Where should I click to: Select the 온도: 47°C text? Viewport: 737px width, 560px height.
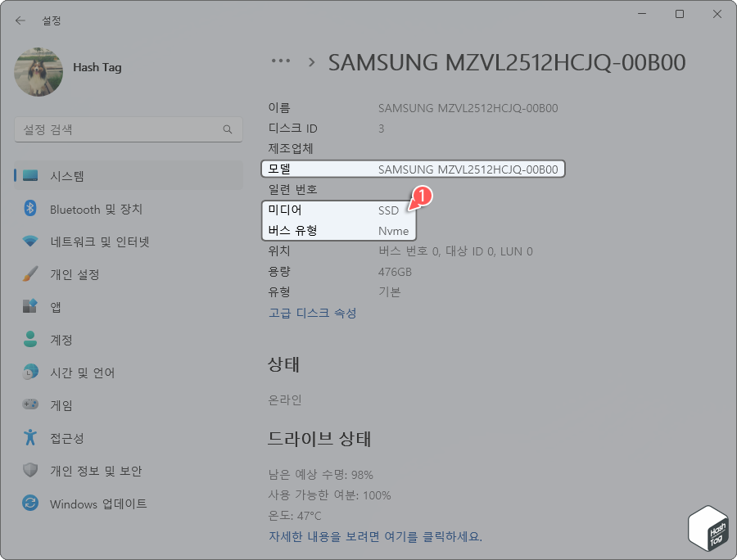(295, 516)
